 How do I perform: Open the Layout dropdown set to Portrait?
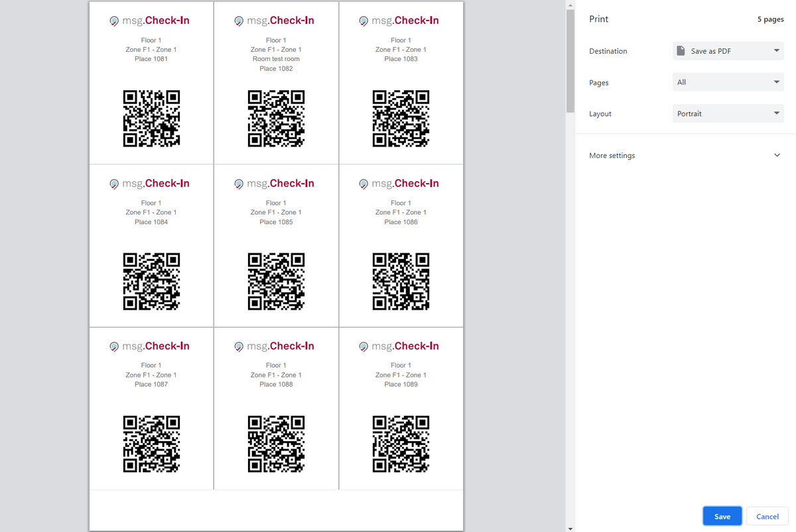728,113
